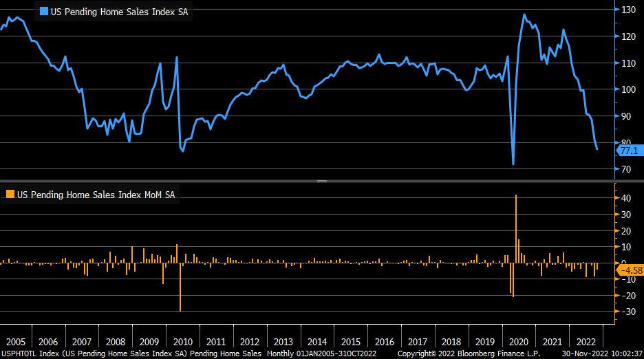Select the US Pending Home Sales Index MoM SA legend label
Viewport: 644px width, 359px height.
coord(96,195)
